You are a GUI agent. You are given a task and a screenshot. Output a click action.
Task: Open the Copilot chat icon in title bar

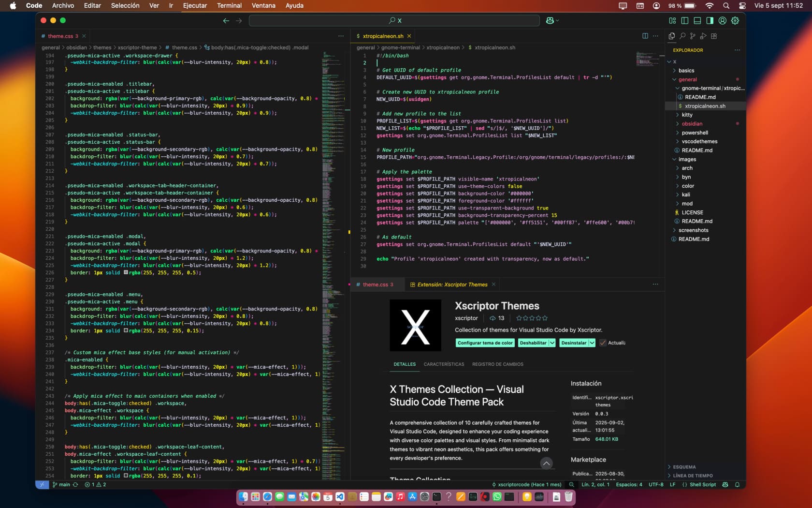click(x=550, y=20)
